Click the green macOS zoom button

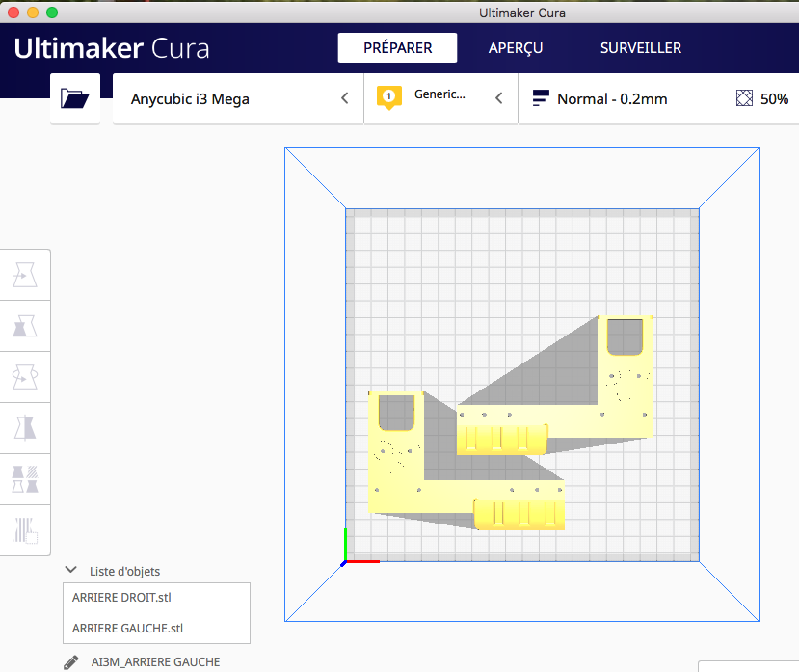[x=52, y=13]
